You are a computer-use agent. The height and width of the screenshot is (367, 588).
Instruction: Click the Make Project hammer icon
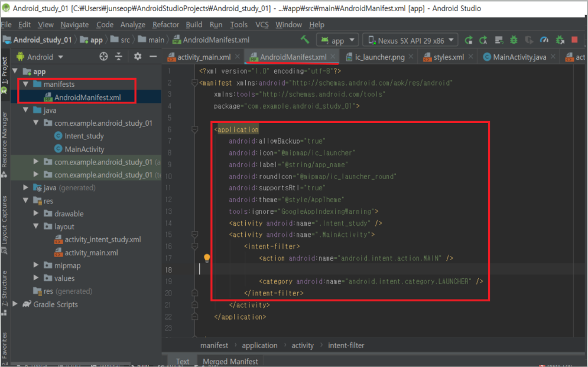pyautogui.click(x=305, y=40)
